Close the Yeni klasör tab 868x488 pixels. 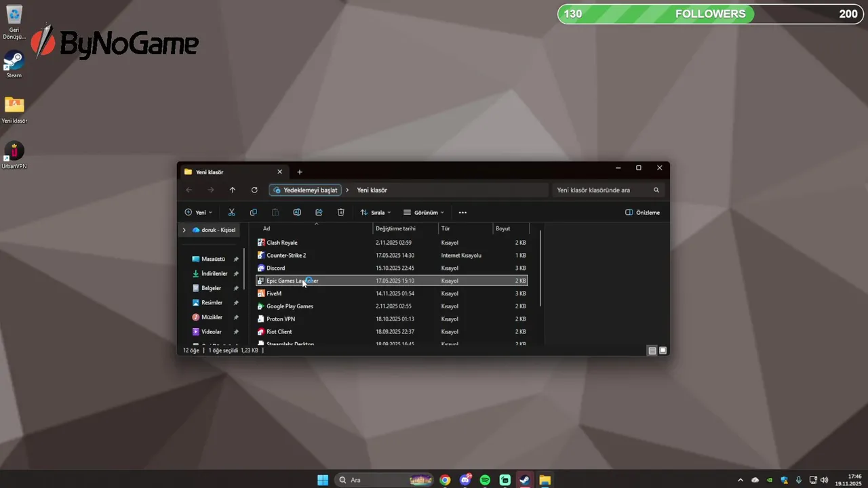(279, 172)
